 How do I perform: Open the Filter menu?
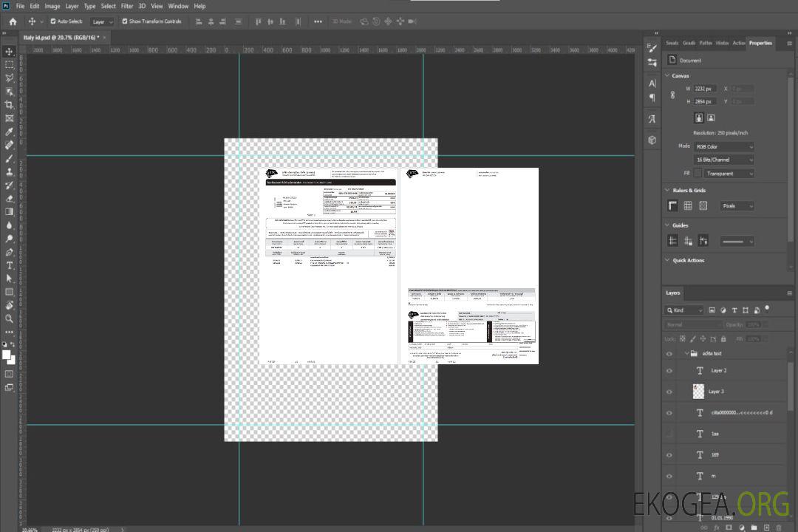[x=127, y=6]
